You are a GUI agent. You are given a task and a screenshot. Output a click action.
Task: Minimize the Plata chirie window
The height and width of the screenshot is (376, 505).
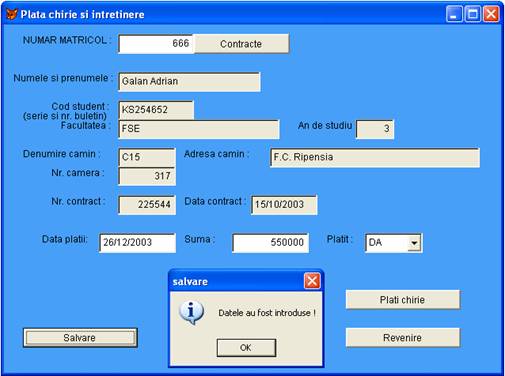click(454, 14)
